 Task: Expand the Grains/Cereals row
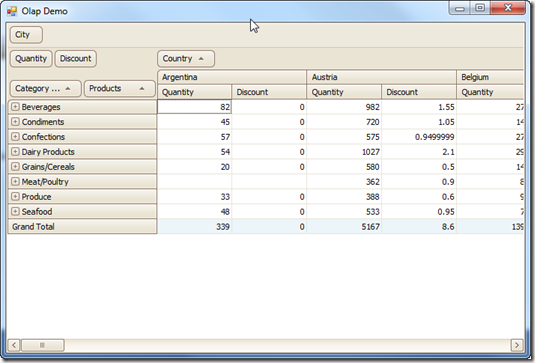(x=15, y=166)
